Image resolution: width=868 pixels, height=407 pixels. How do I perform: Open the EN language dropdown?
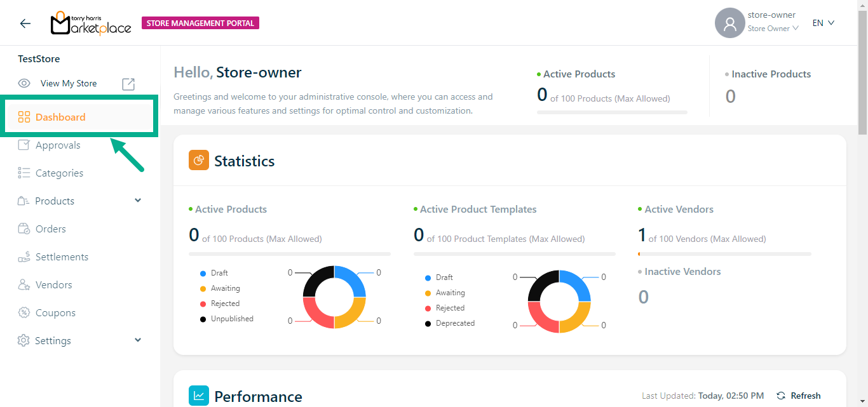pyautogui.click(x=823, y=23)
